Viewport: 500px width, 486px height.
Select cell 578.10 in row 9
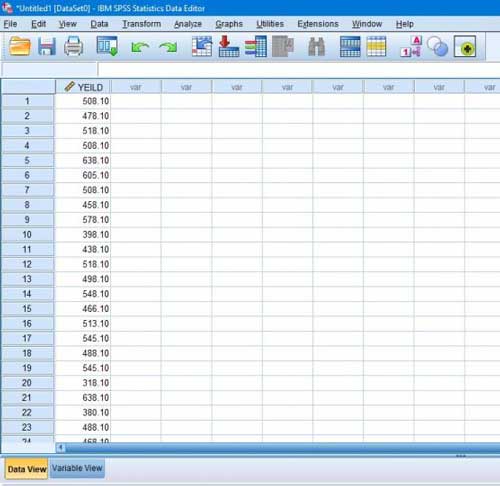click(83, 220)
